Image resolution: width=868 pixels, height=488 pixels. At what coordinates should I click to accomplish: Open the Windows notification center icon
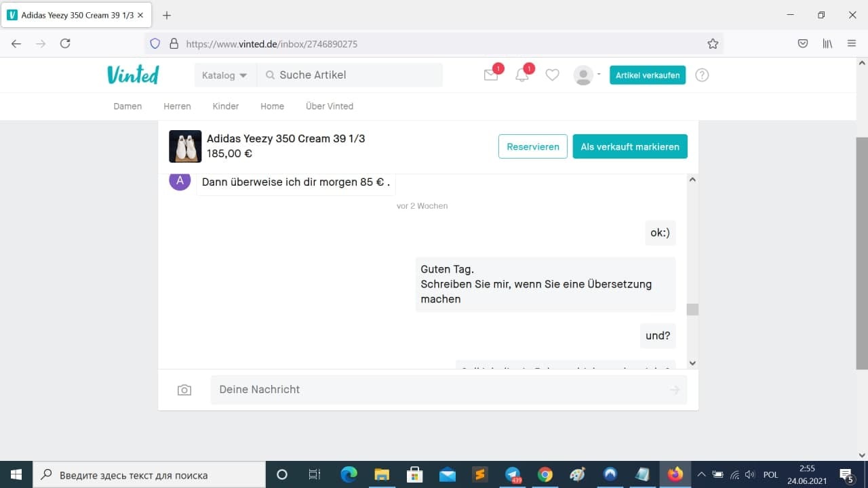(846, 474)
